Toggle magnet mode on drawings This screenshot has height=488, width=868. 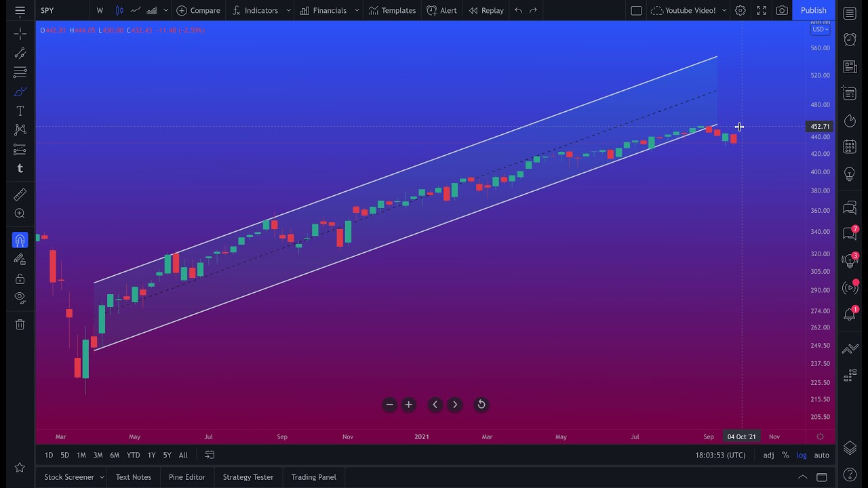20,240
